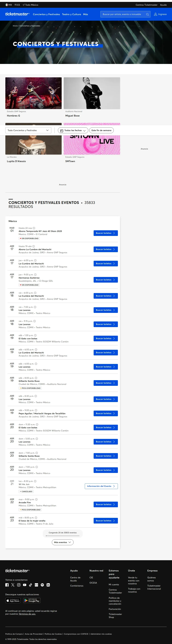Image resolution: width=172 pixels, height=644 pixels.
Task: Open Teatro y Cultura menu
Action: click(71, 14)
